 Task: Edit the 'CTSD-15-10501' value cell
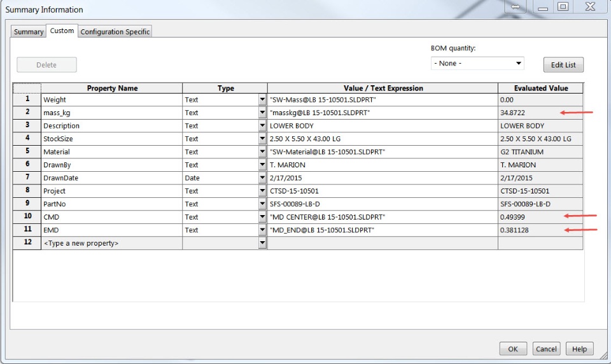(x=383, y=191)
